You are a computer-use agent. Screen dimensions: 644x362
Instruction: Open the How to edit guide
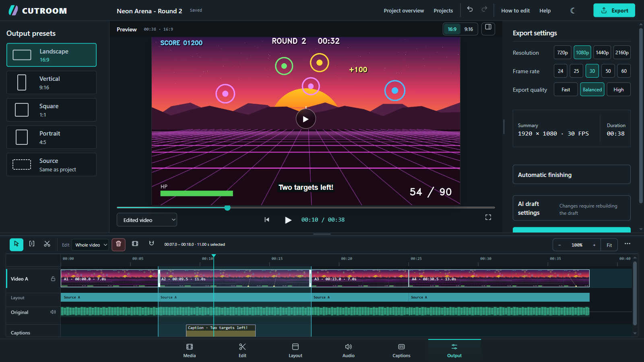(x=515, y=10)
